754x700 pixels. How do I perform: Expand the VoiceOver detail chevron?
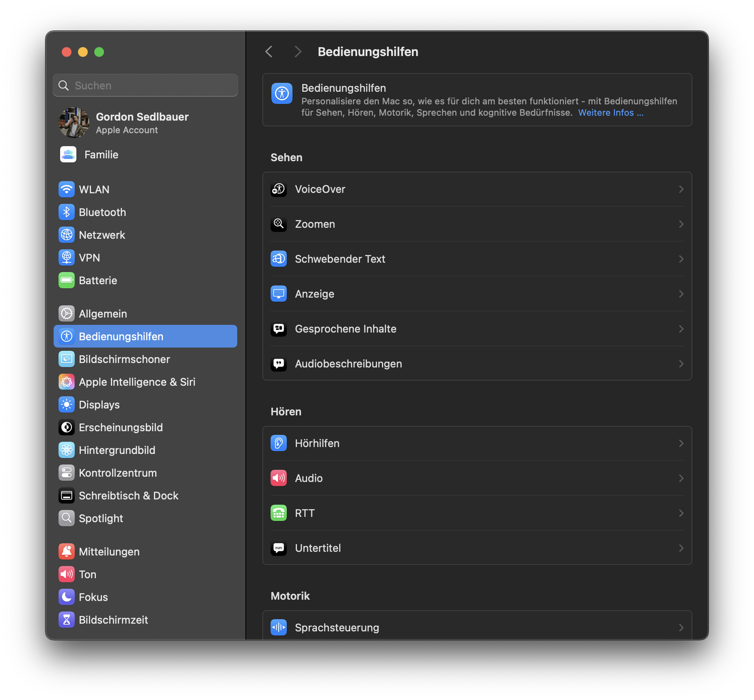coord(681,189)
